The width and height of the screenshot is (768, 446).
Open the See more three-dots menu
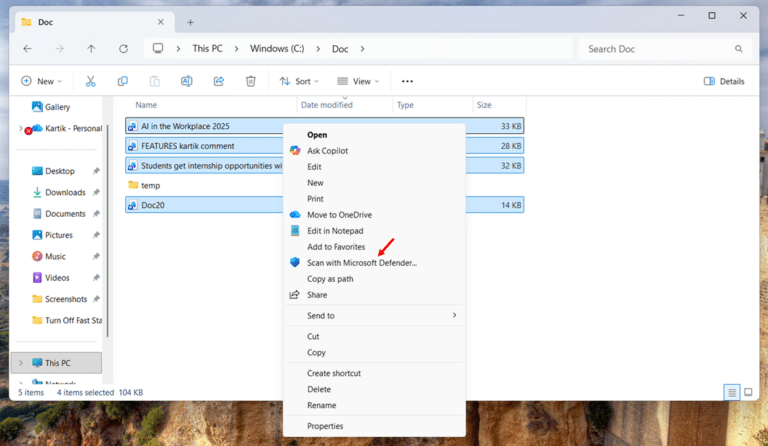click(407, 81)
